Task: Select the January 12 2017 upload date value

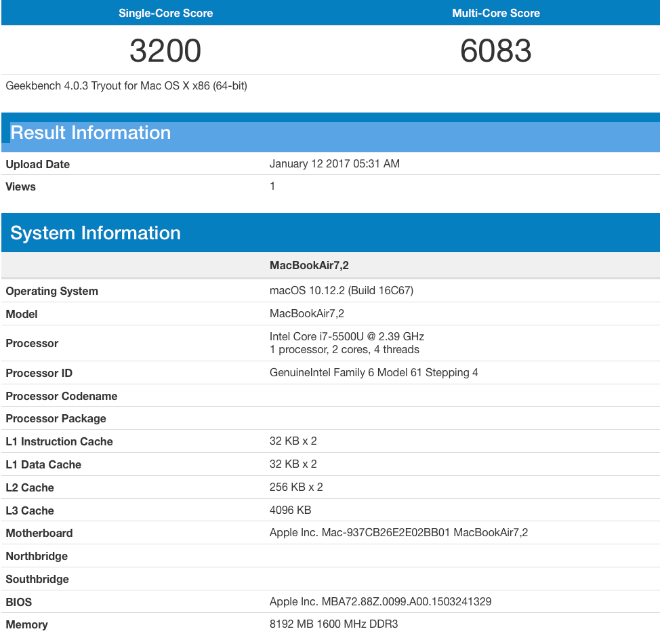Action: pyautogui.click(x=334, y=163)
